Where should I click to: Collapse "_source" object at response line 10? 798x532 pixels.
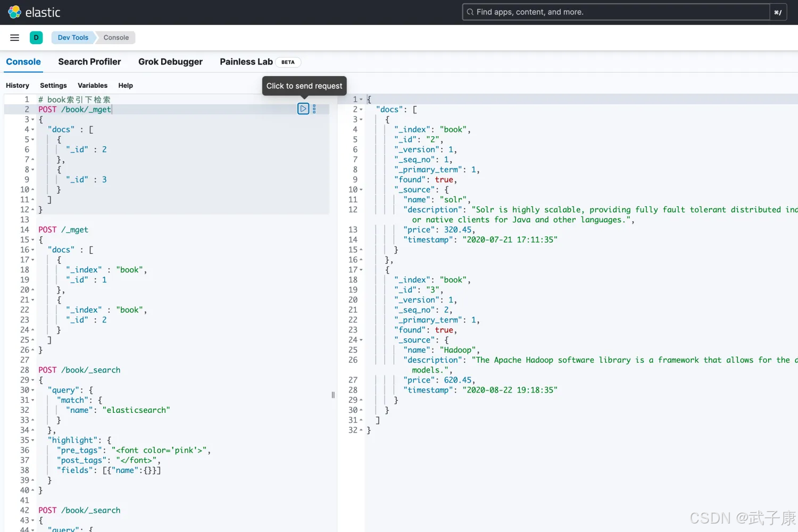pyautogui.click(x=361, y=190)
